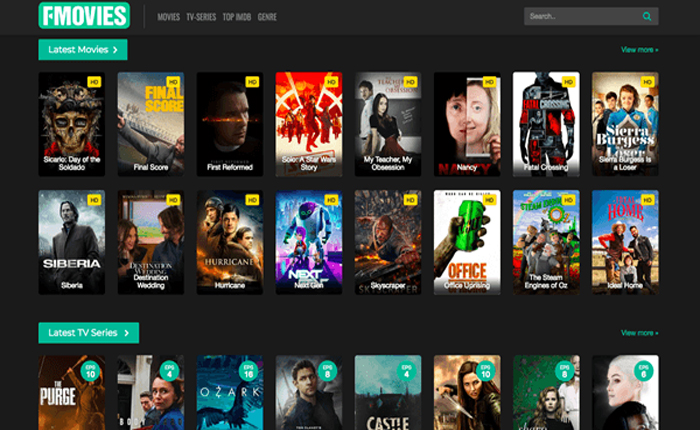Focus the Search input field
The image size is (700, 430).
tap(580, 16)
